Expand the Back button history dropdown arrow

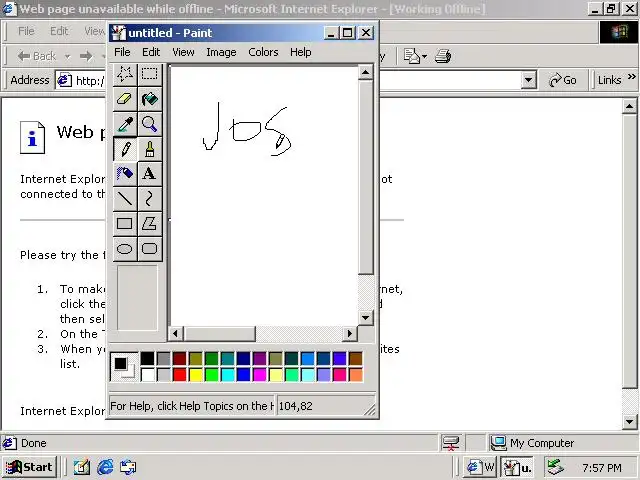coord(67,56)
